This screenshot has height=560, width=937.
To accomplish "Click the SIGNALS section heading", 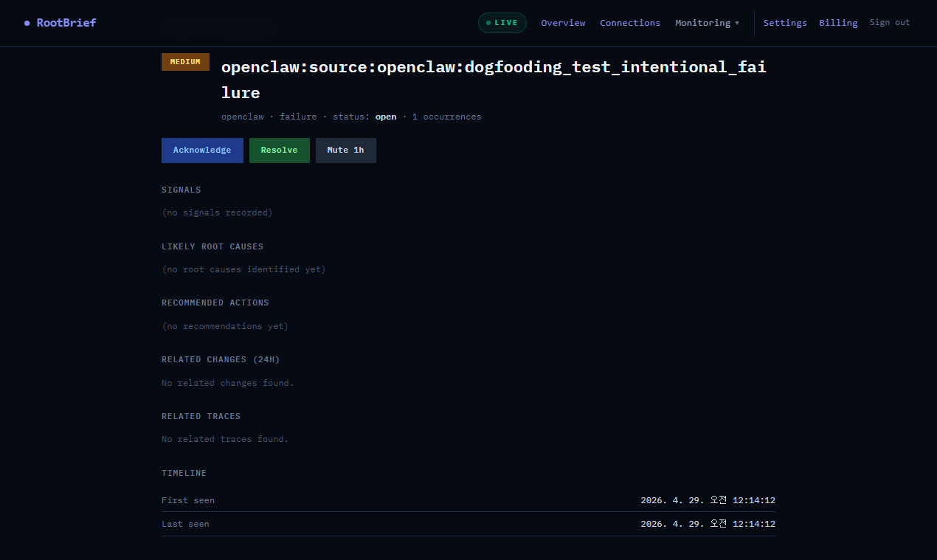I will click(x=181, y=190).
